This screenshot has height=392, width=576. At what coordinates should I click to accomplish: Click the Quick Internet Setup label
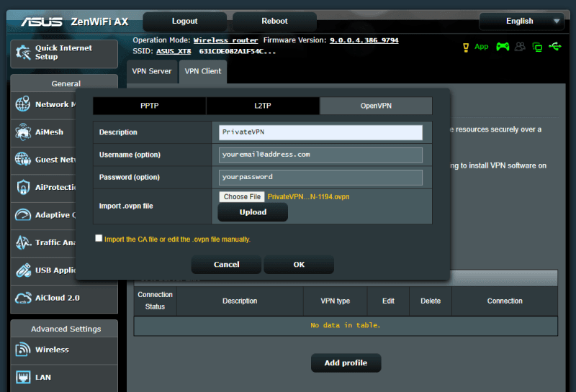pos(63,52)
